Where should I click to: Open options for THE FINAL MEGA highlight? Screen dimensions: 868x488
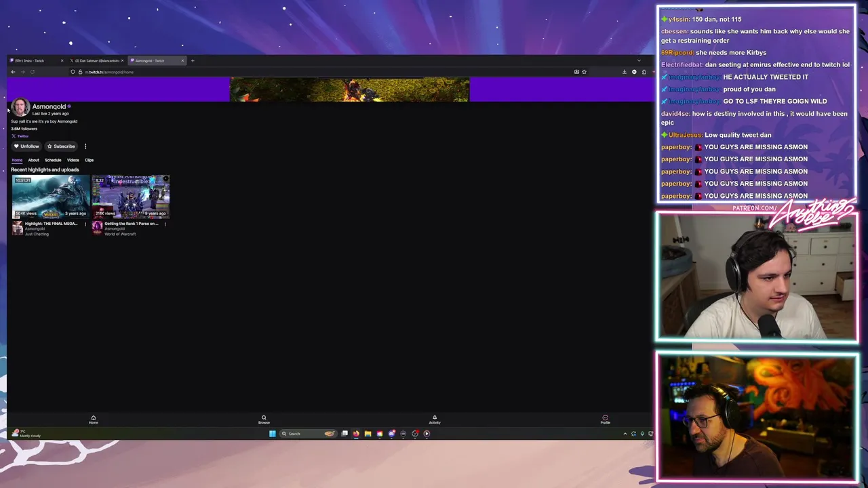pos(85,224)
